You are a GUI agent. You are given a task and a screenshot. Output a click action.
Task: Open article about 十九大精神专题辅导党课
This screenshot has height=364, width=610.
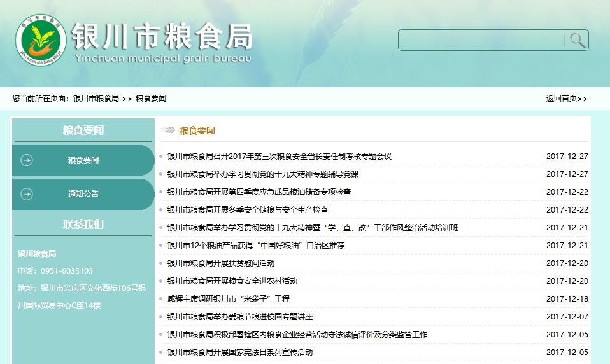[262, 174]
